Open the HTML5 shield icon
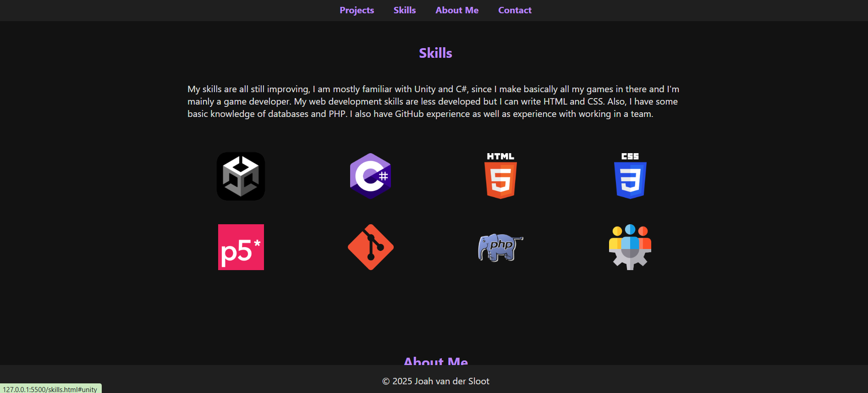This screenshot has width=868, height=393. [x=500, y=176]
